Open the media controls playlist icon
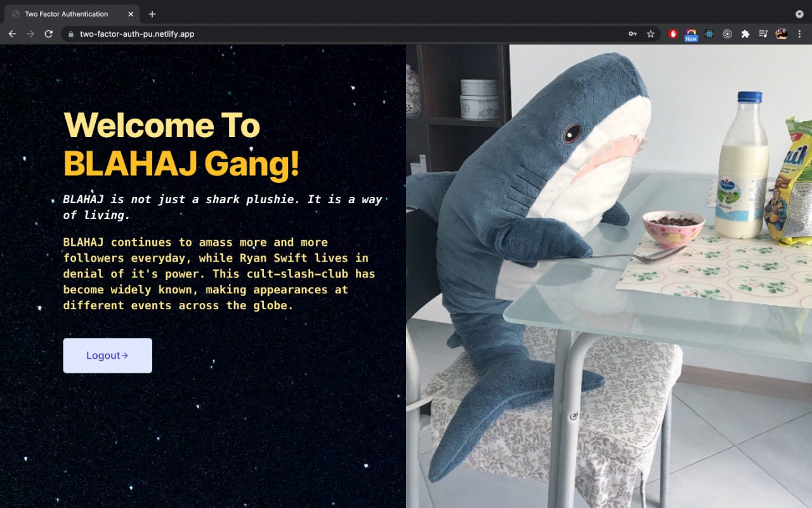Screen dimensions: 812x508 click(x=763, y=34)
